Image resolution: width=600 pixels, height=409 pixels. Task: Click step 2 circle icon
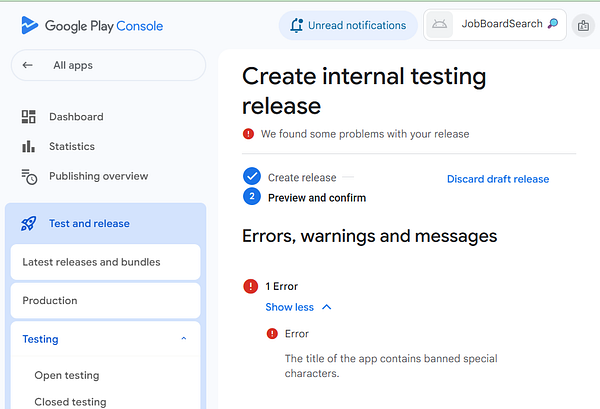(252, 196)
